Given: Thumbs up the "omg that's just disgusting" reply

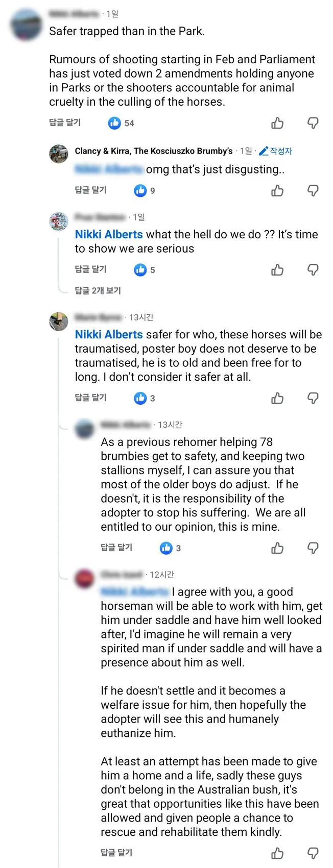Looking at the screenshot, I should click(x=277, y=191).
